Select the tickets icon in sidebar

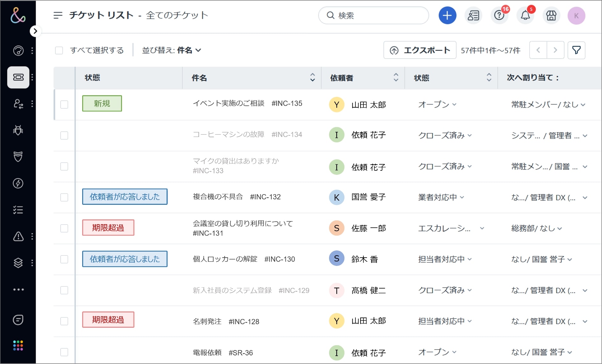(18, 77)
